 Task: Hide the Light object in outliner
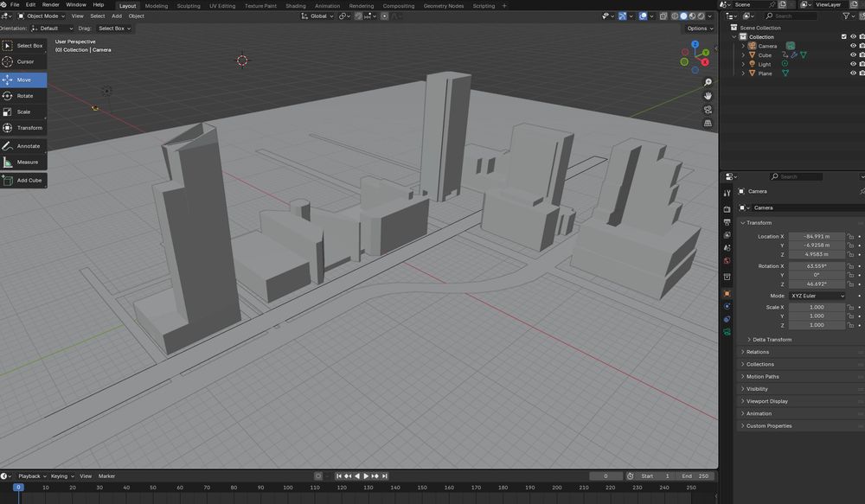[854, 64]
